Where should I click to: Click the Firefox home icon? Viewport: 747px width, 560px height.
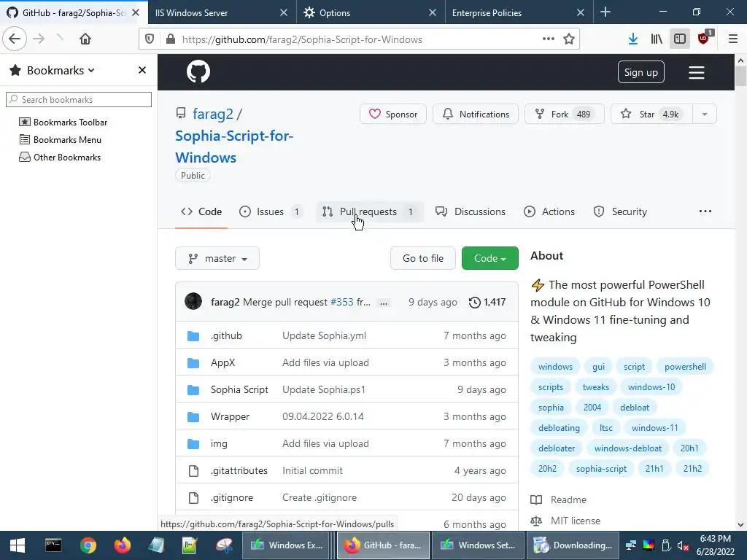85,39
